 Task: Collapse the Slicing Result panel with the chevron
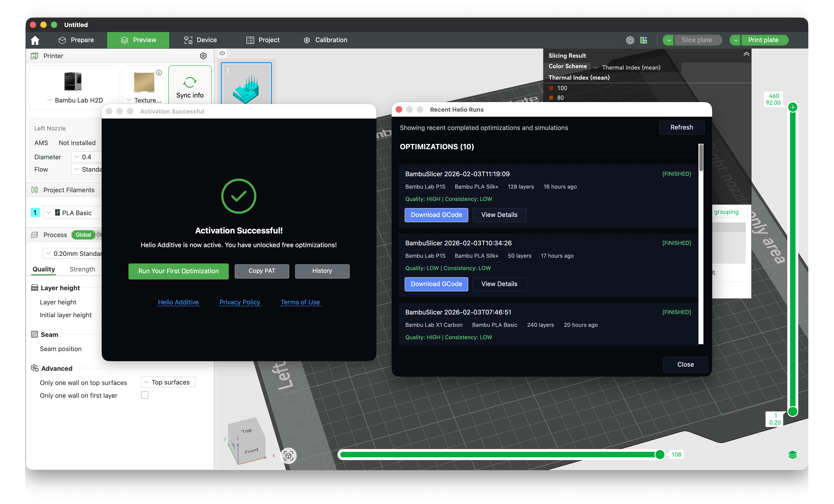pos(746,54)
